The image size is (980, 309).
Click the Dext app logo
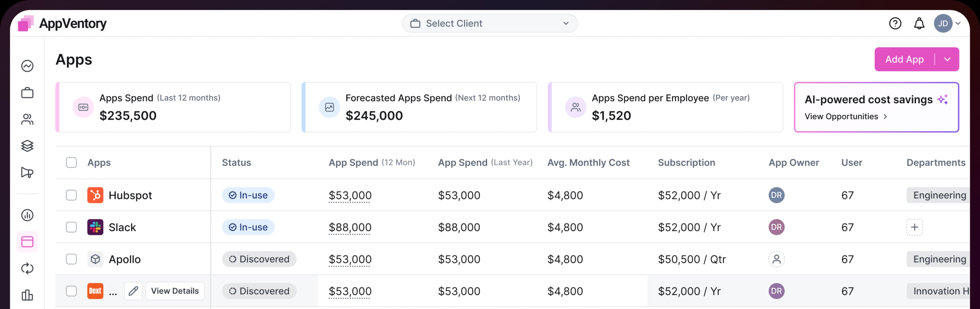(95, 291)
